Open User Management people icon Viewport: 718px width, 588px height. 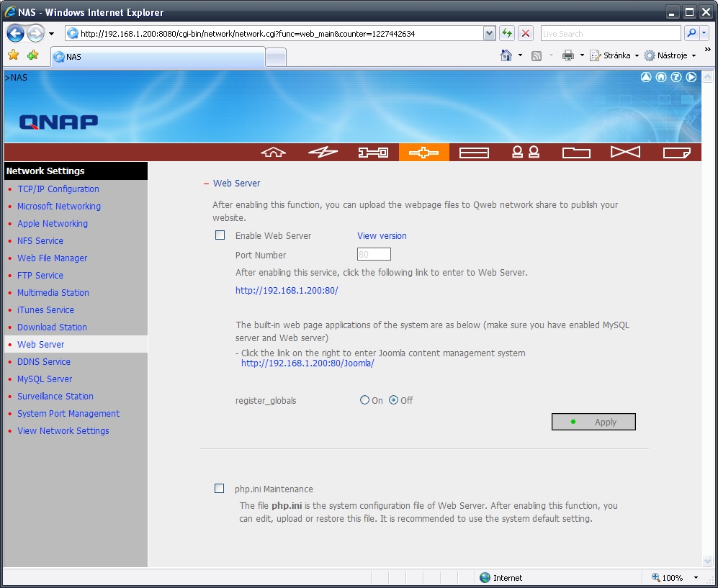525,153
